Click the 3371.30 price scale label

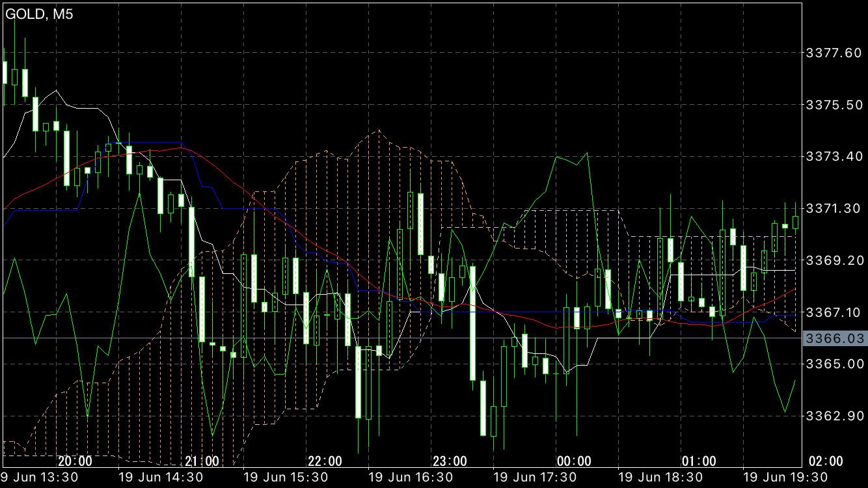pos(834,208)
